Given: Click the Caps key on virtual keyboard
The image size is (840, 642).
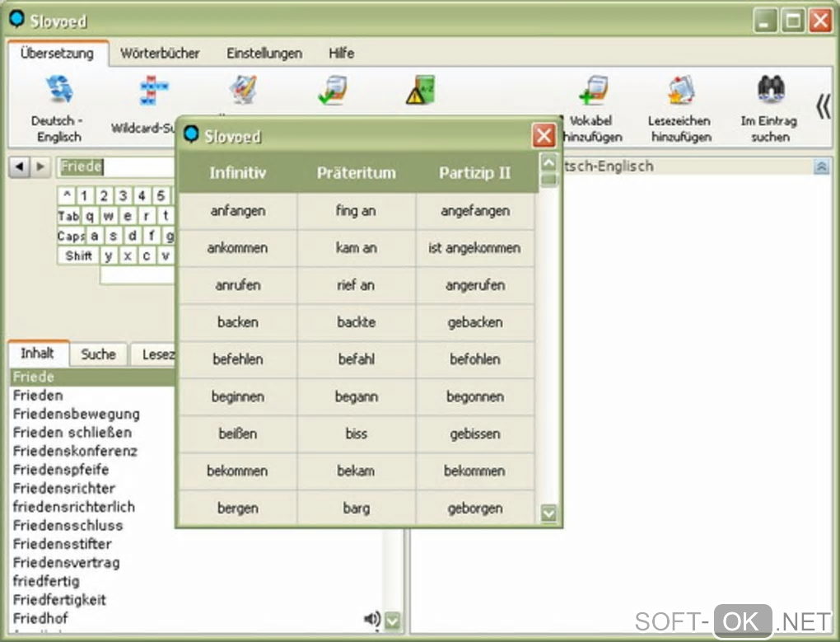Looking at the screenshot, I should point(72,236).
